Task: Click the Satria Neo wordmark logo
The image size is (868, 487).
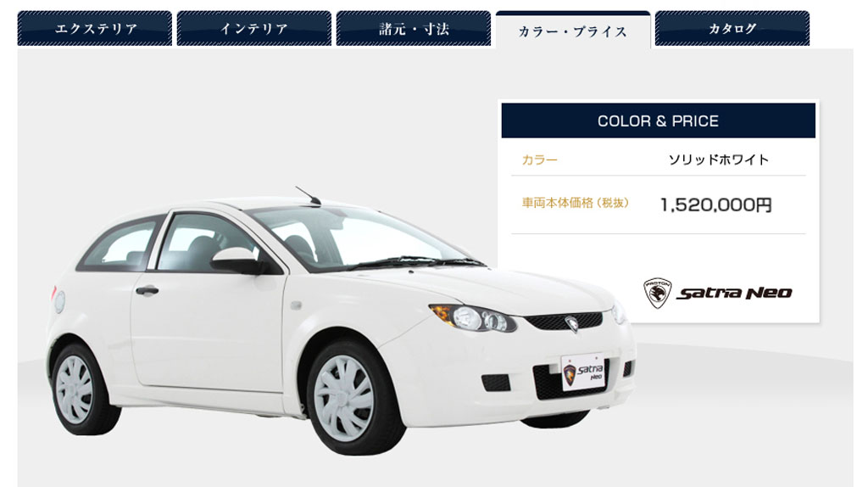Action: [734, 293]
